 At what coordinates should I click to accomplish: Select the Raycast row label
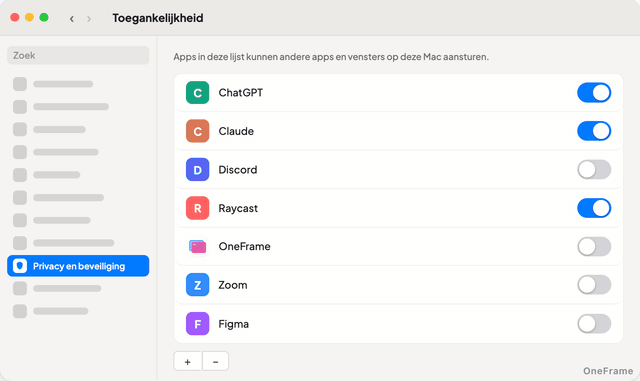coord(238,208)
